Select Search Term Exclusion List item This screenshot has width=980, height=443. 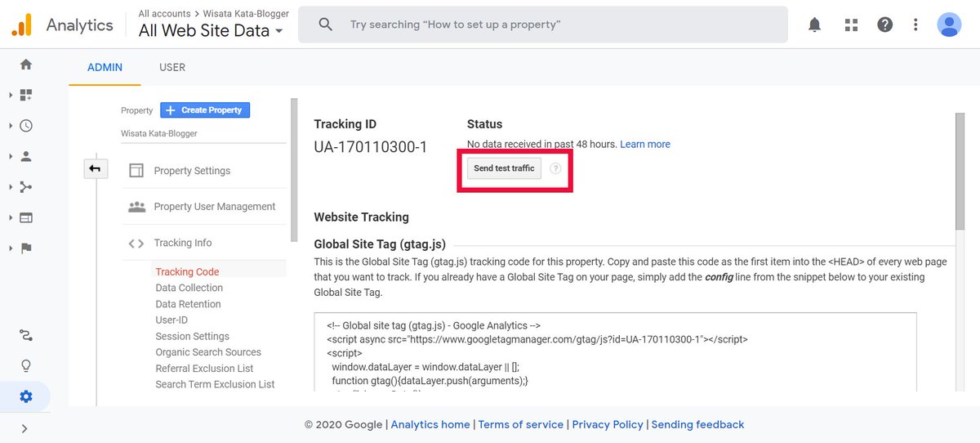coord(215,384)
